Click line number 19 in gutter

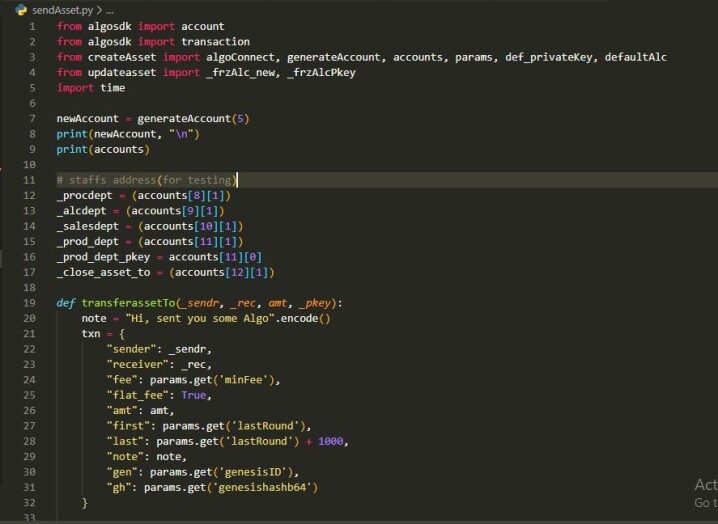[29, 303]
